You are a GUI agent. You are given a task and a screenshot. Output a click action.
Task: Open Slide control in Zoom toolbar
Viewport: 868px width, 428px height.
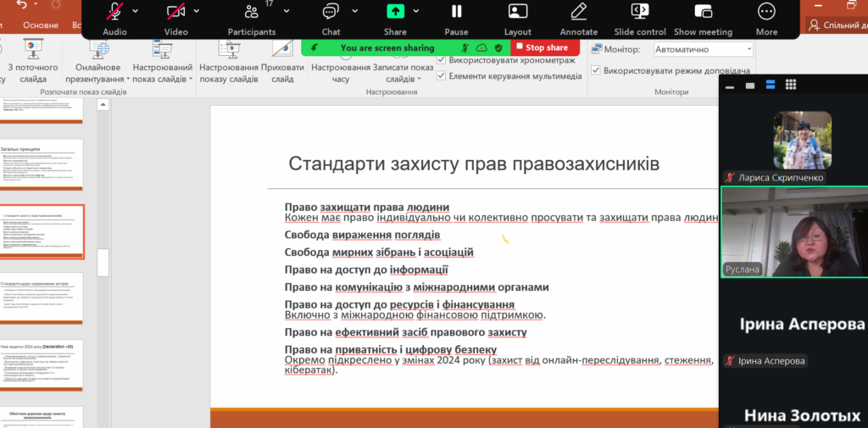(640, 12)
